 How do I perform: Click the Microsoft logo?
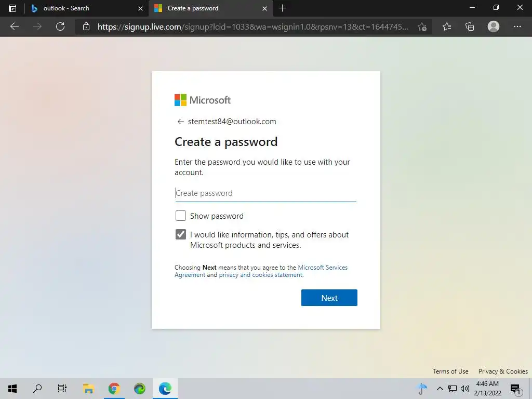click(x=203, y=100)
